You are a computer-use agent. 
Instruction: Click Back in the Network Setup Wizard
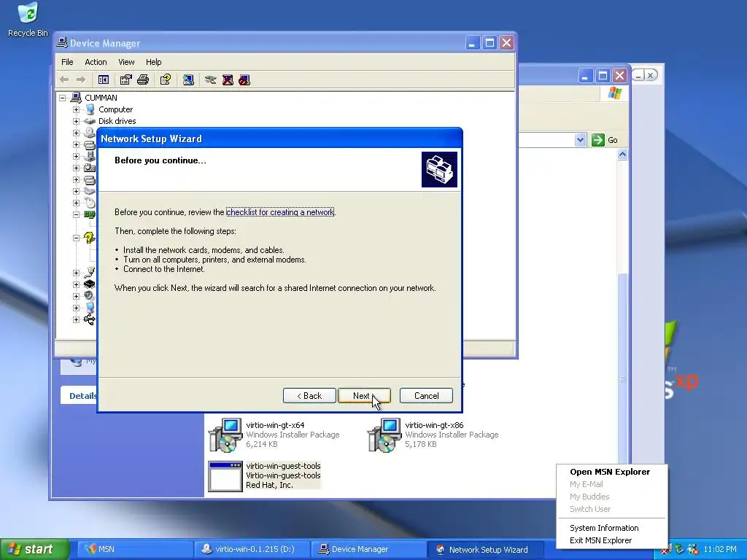tap(309, 396)
